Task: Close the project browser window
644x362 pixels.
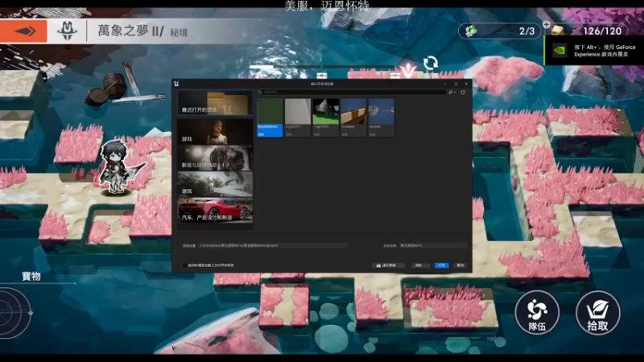Action: [x=466, y=84]
